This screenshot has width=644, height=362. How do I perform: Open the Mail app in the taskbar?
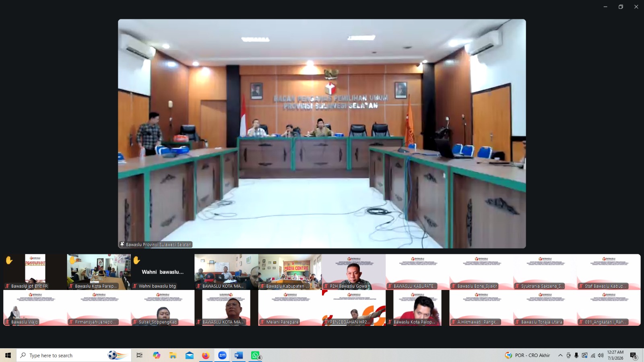pyautogui.click(x=190, y=356)
